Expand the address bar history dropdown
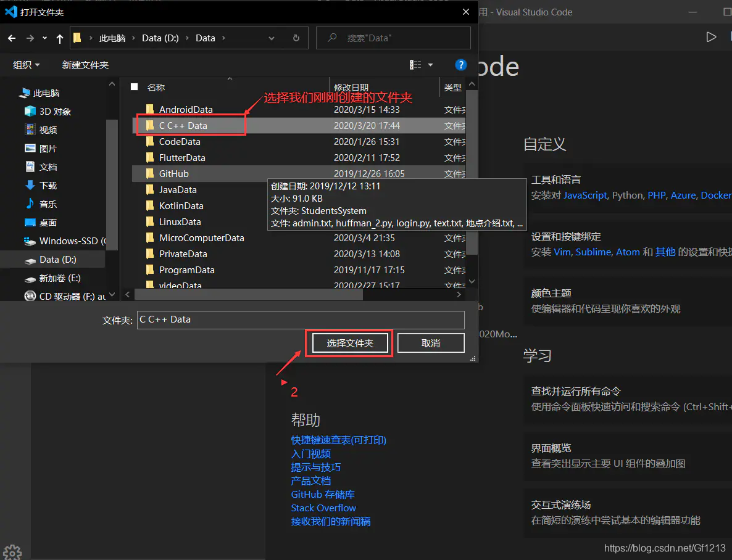 (x=271, y=38)
